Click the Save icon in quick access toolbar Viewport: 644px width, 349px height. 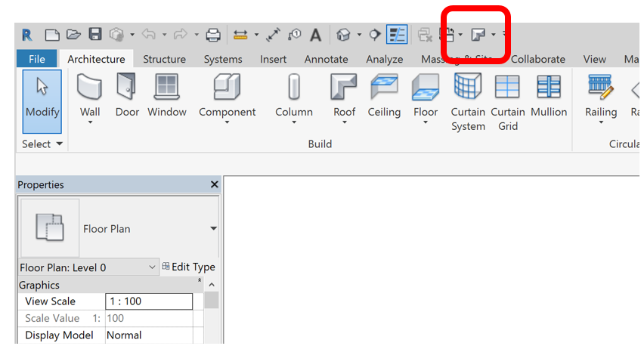[95, 35]
